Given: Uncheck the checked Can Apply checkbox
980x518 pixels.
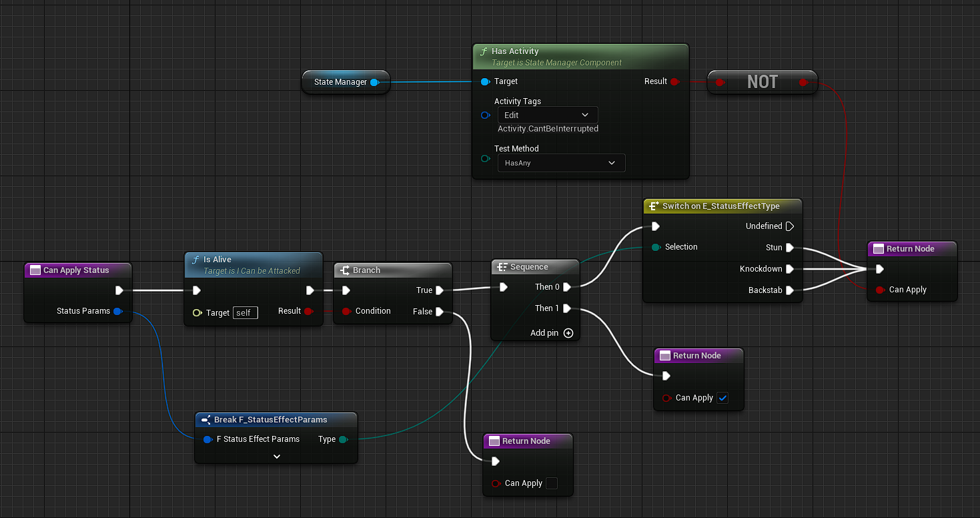Looking at the screenshot, I should coord(722,398).
